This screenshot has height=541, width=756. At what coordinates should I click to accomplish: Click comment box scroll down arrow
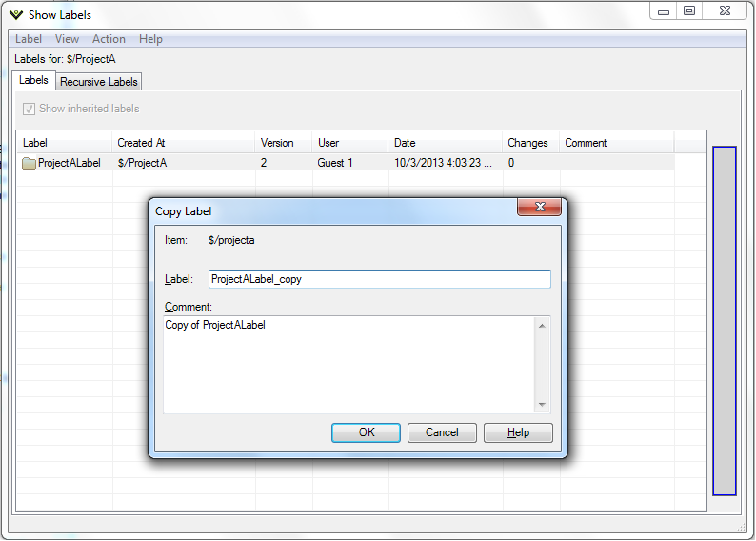[x=542, y=404]
